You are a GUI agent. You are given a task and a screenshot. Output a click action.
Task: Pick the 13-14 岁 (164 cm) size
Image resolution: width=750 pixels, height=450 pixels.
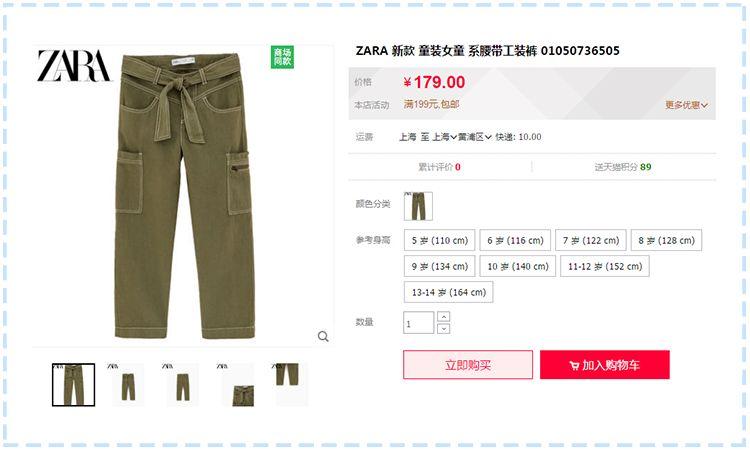448,292
